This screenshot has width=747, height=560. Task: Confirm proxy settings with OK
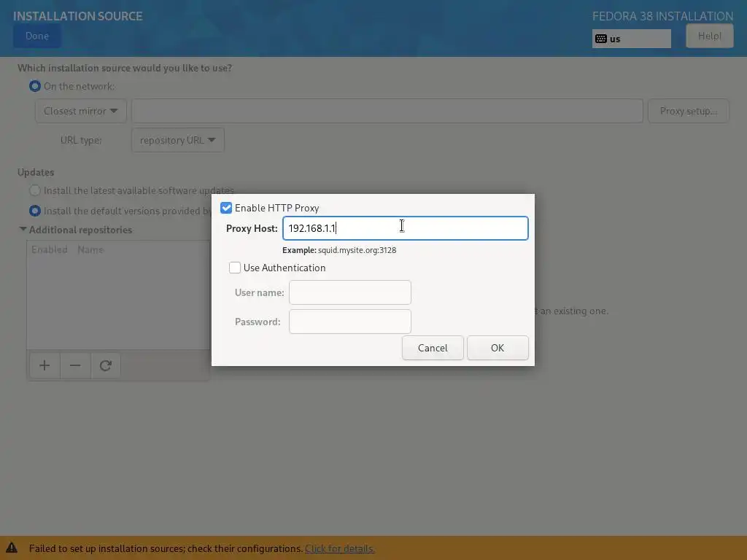498,348
